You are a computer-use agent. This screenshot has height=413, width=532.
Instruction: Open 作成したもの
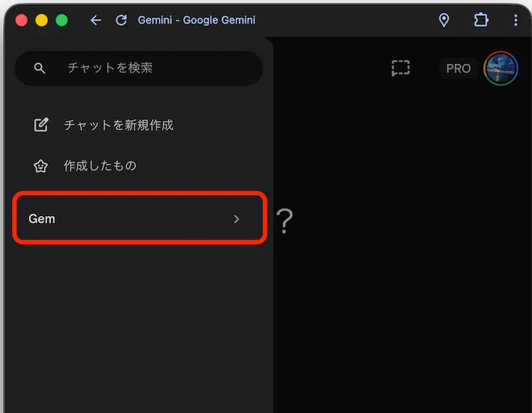point(100,166)
